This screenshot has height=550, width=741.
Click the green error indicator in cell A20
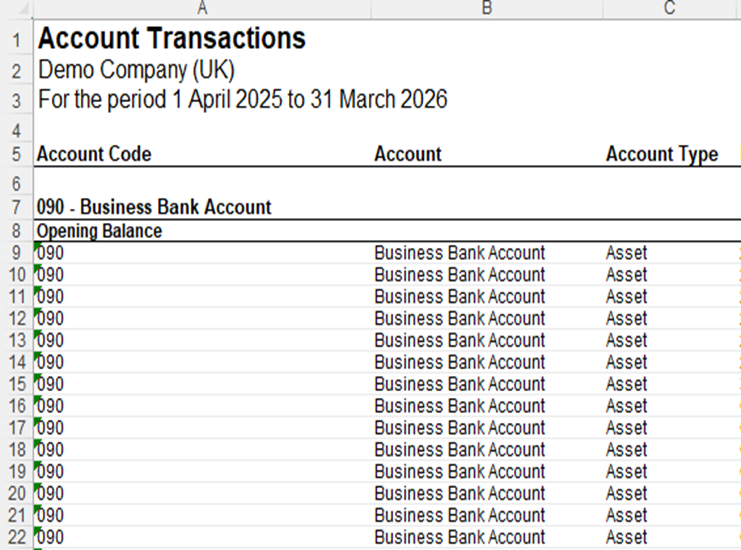point(38,487)
